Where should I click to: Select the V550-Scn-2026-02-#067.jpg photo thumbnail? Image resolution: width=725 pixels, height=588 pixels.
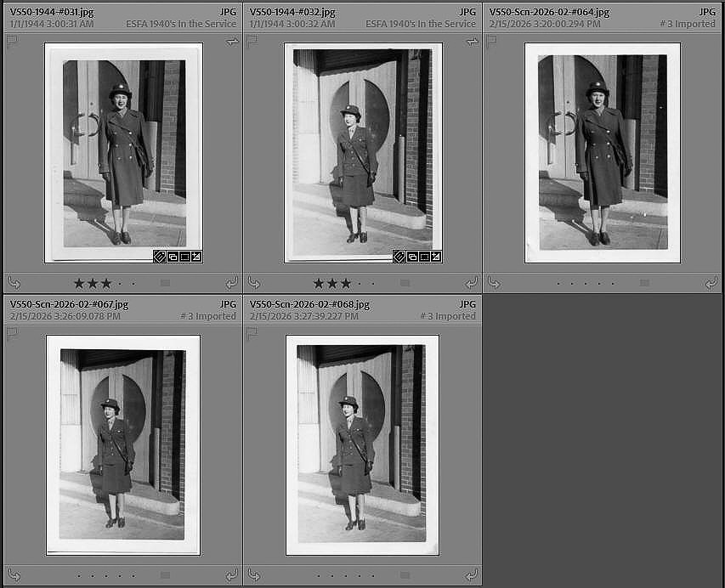[x=123, y=445]
